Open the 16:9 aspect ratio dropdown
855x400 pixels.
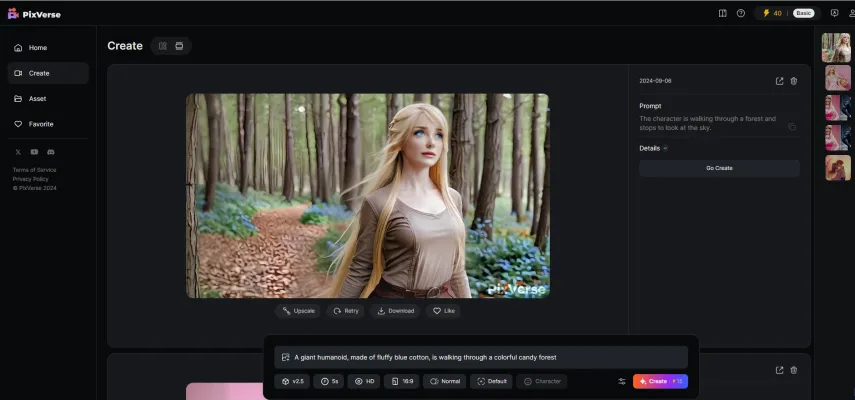(402, 381)
